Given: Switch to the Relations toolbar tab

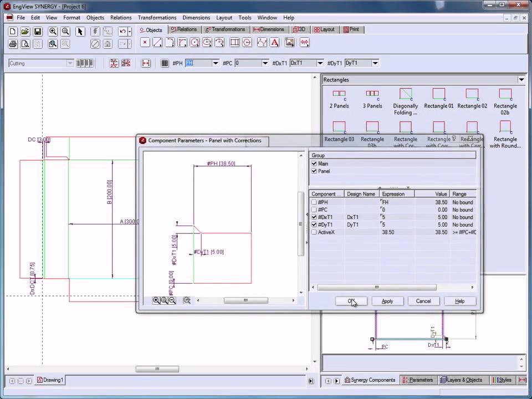Looking at the screenshot, I should pyautogui.click(x=184, y=29).
